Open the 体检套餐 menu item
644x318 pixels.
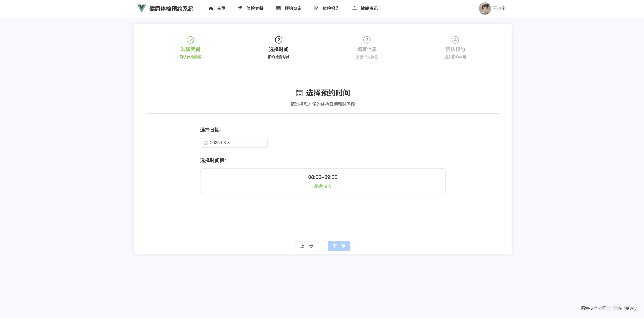point(255,8)
